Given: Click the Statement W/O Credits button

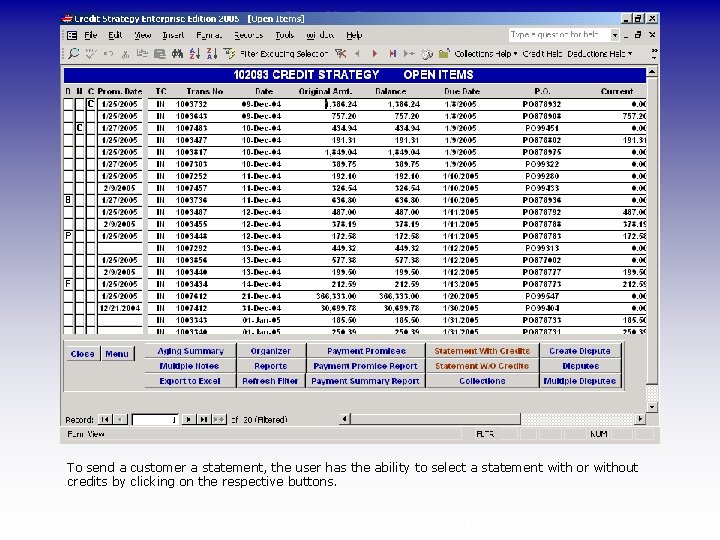Looking at the screenshot, I should [x=482, y=366].
